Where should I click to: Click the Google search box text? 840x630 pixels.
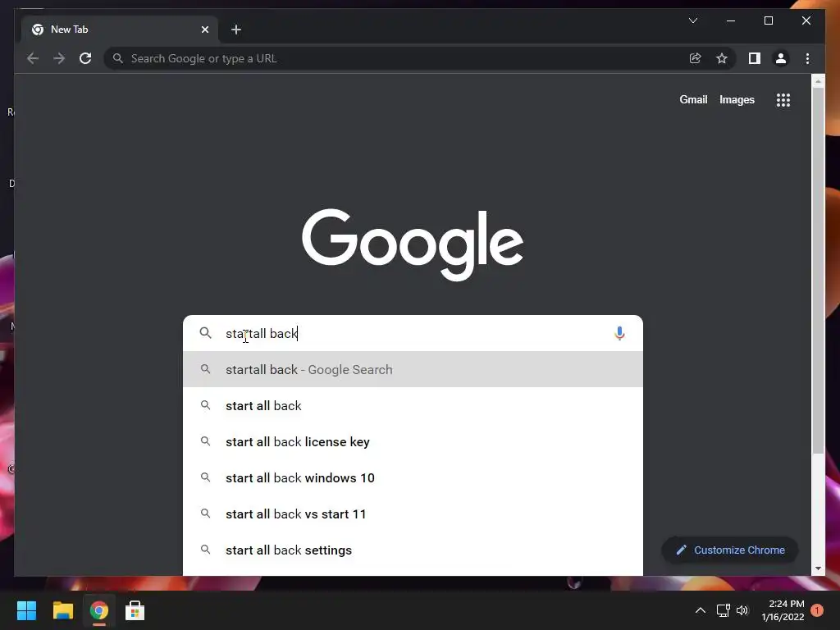[x=262, y=333]
